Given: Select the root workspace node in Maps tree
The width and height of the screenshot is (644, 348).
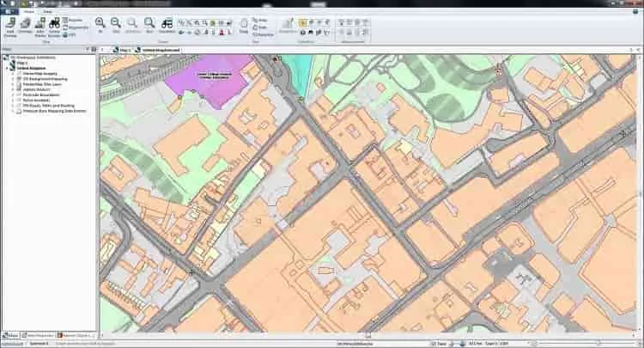Looking at the screenshot, I should pyautogui.click(x=32, y=58).
